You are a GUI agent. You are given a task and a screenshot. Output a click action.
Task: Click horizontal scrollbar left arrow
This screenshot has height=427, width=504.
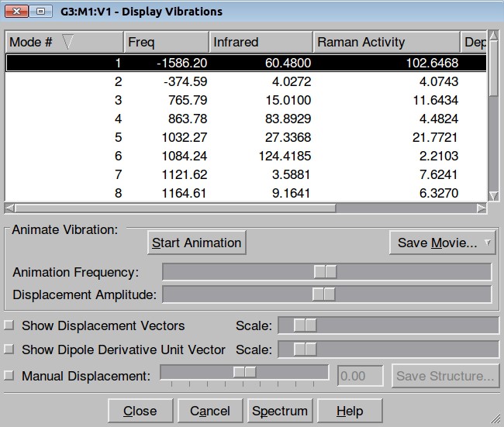point(9,208)
